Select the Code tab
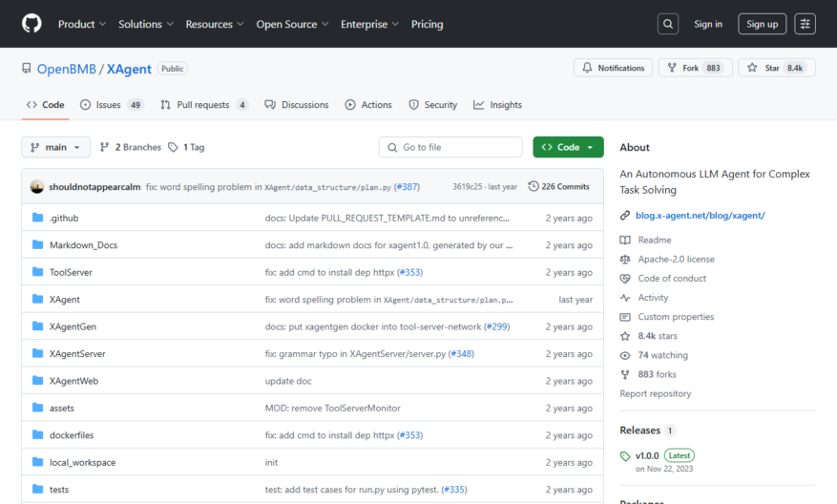Screen dimensions: 837x504 [46, 105]
